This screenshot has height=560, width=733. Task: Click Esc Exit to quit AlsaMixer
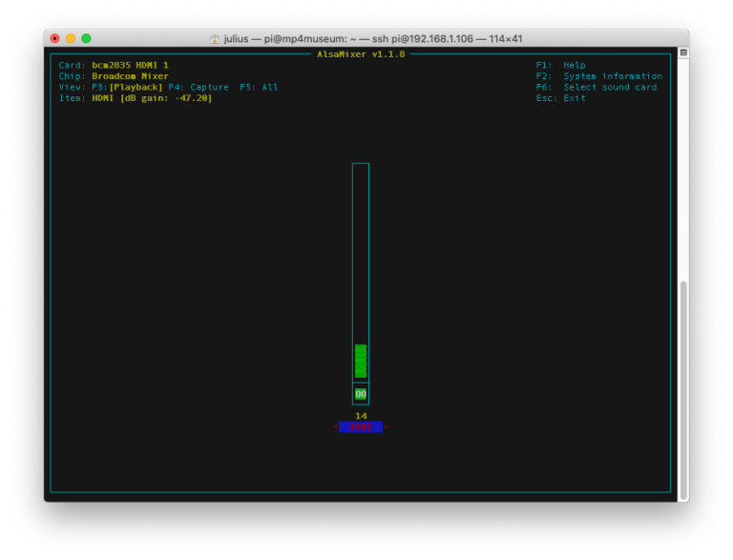pos(561,98)
